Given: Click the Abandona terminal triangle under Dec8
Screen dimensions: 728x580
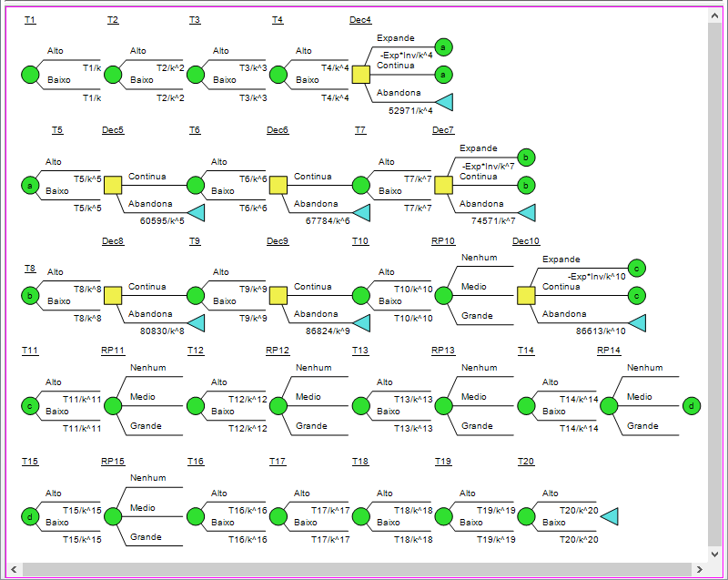Looking at the screenshot, I should click(x=196, y=322).
